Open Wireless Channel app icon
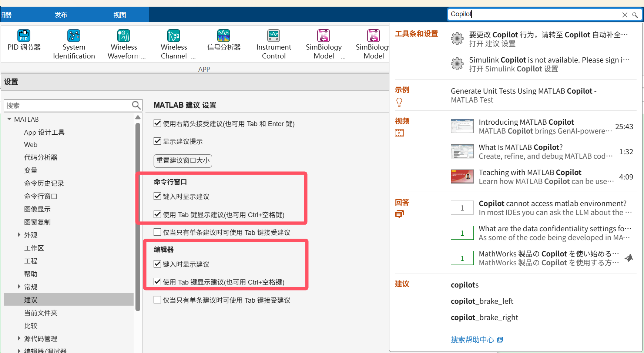 pyautogui.click(x=174, y=36)
